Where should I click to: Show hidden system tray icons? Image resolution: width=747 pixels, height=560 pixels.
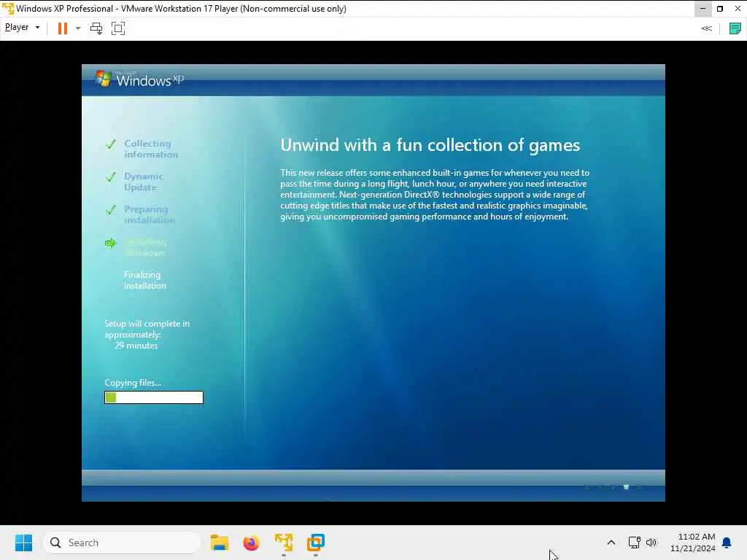[611, 542]
